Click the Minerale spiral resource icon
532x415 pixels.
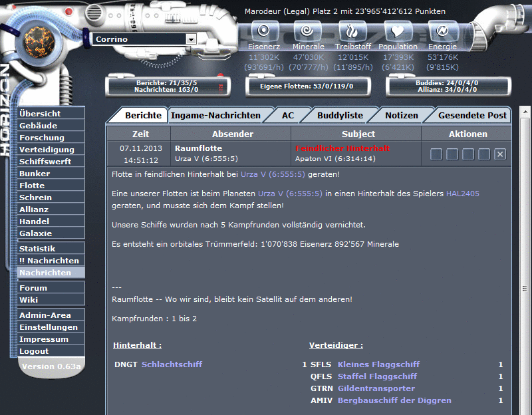(309, 31)
